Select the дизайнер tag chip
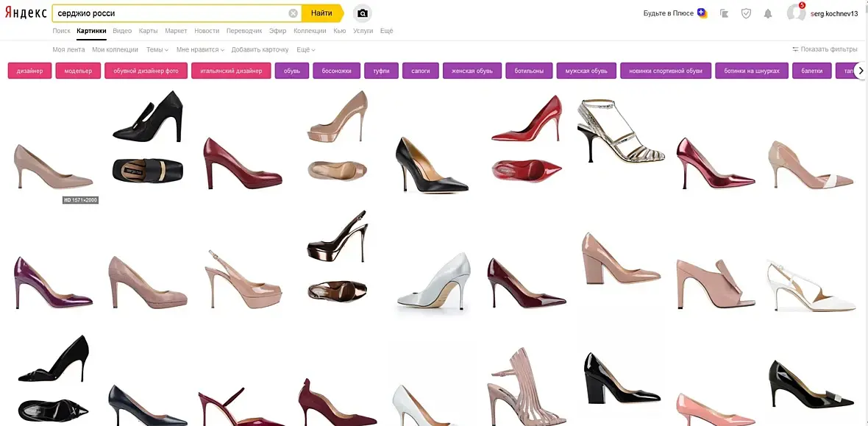The image size is (868, 426). 30,71
